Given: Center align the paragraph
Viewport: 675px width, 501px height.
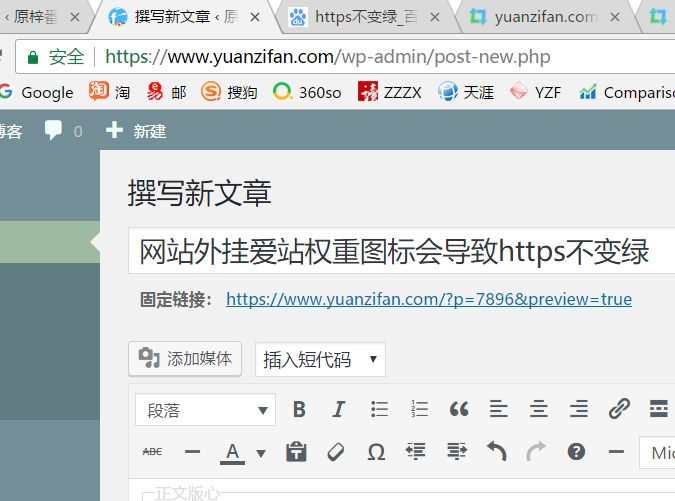Looking at the screenshot, I should (539, 409).
